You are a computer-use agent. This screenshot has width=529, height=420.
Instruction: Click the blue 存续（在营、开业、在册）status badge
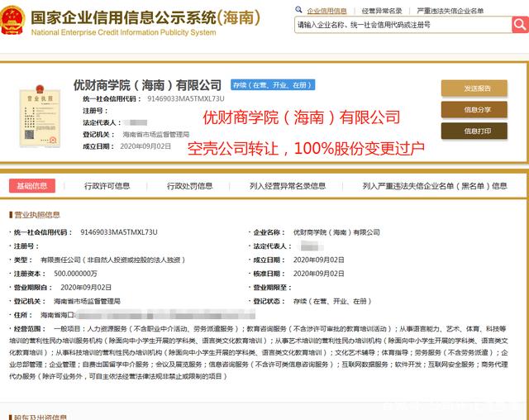pos(273,85)
